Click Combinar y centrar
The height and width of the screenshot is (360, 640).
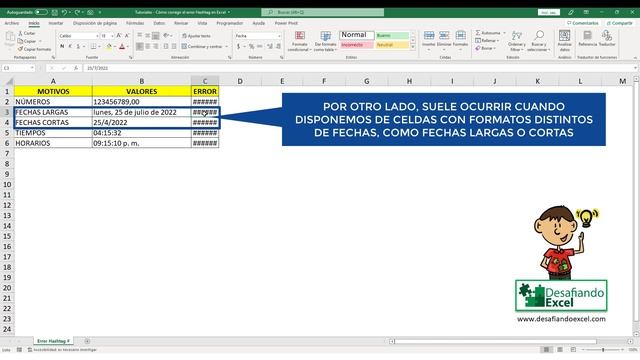pyautogui.click(x=202, y=47)
